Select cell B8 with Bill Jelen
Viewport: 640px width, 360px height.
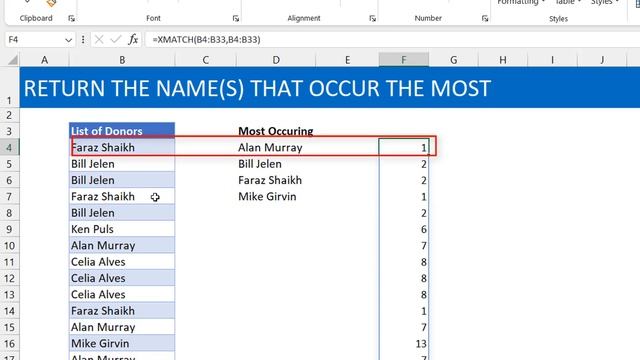coord(122,213)
